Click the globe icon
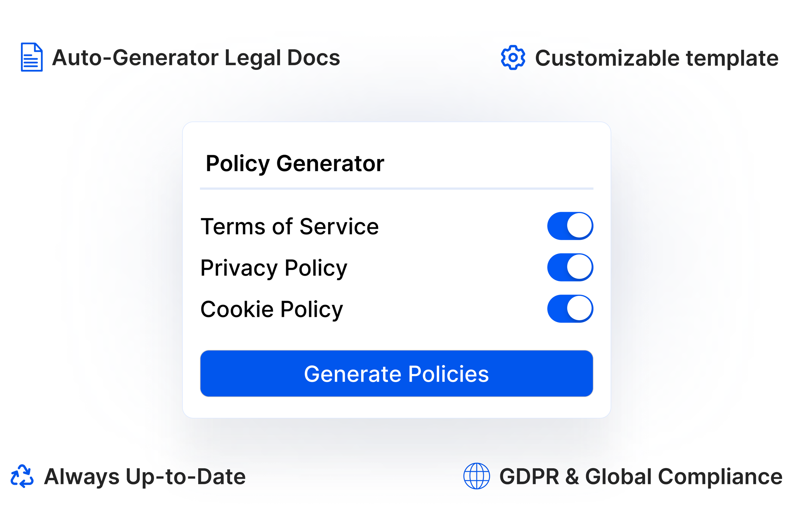Viewport: 798px width, 532px height. 477,476
